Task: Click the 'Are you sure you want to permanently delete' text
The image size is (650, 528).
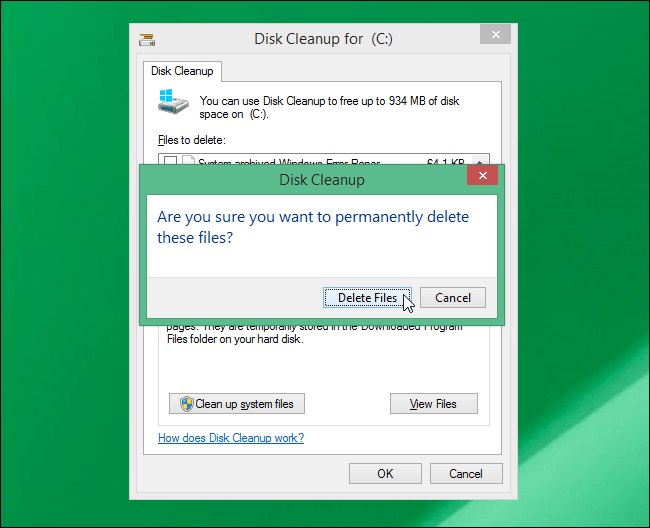Action: point(313,217)
